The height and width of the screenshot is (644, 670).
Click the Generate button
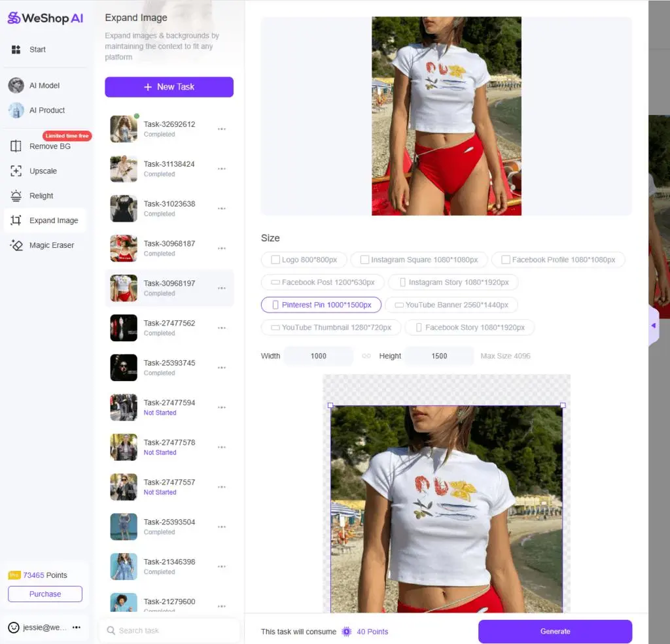tap(555, 631)
